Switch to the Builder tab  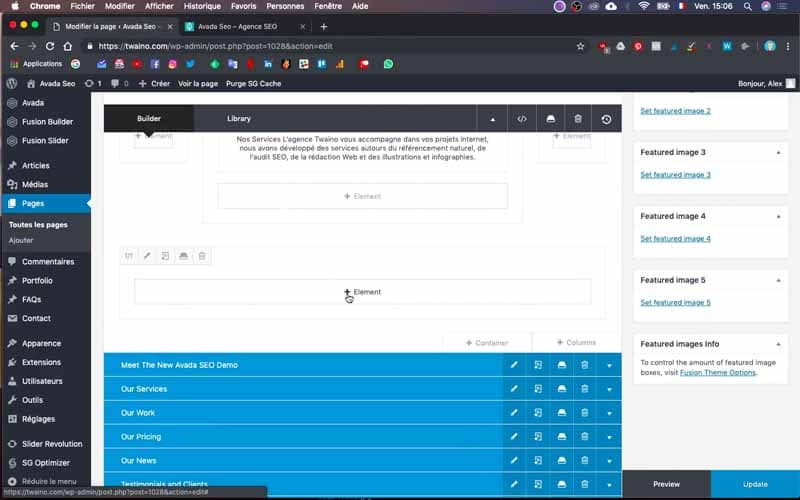click(148, 118)
